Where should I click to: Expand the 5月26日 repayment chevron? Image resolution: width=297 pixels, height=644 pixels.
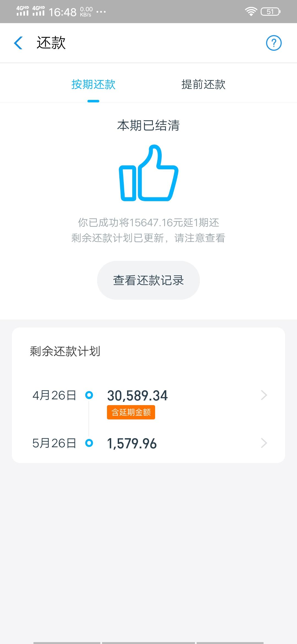(264, 443)
